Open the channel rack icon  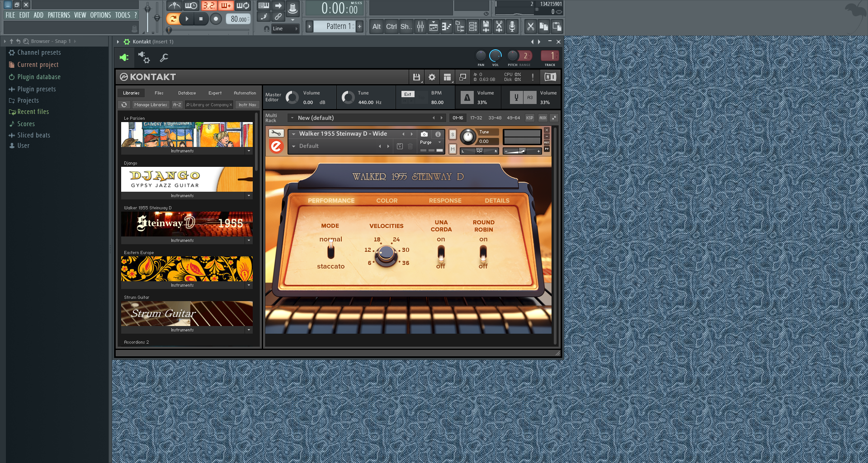pyautogui.click(x=473, y=27)
